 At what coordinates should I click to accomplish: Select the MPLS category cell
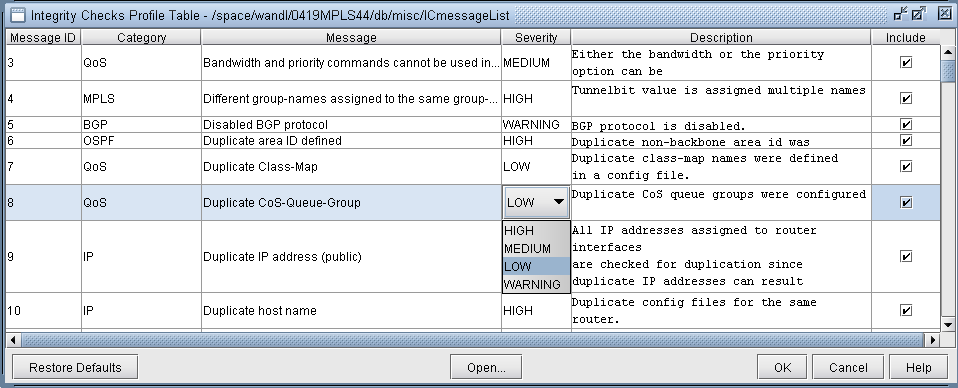click(141, 98)
